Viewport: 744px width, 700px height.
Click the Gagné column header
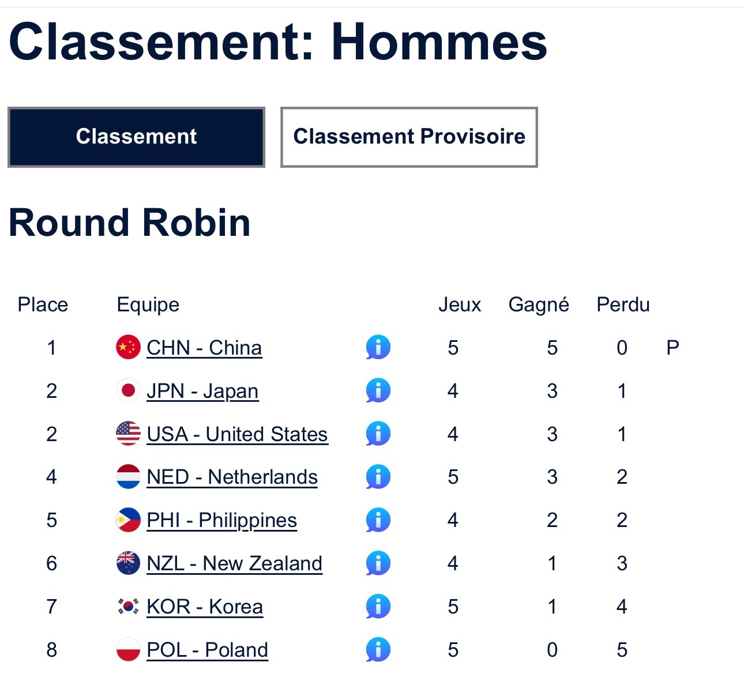tap(539, 304)
